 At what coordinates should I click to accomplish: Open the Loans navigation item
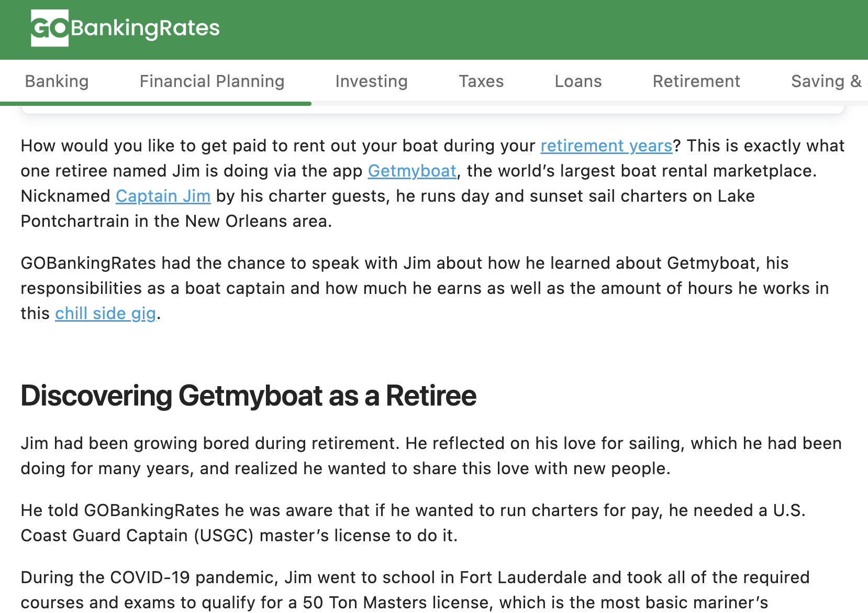click(x=578, y=81)
